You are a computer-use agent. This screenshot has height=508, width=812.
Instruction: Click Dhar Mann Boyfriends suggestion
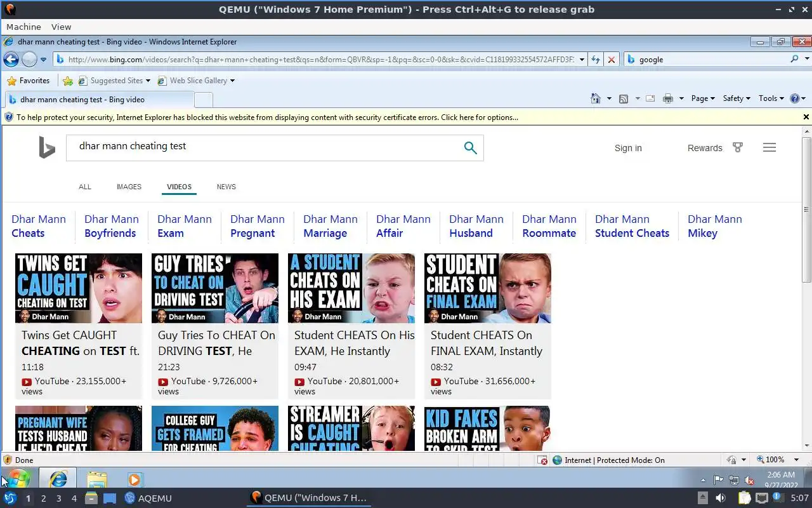coord(112,226)
